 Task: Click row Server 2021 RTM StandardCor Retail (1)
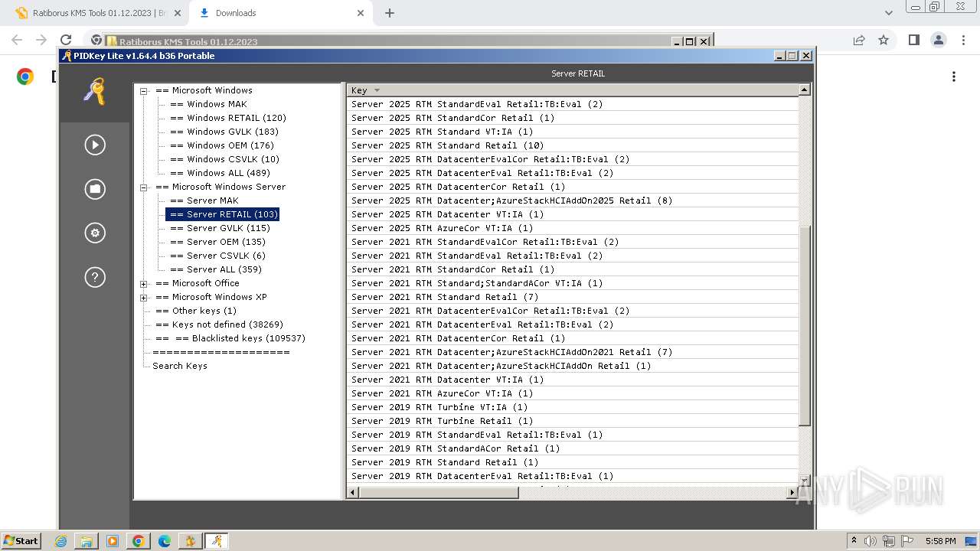tap(573, 269)
